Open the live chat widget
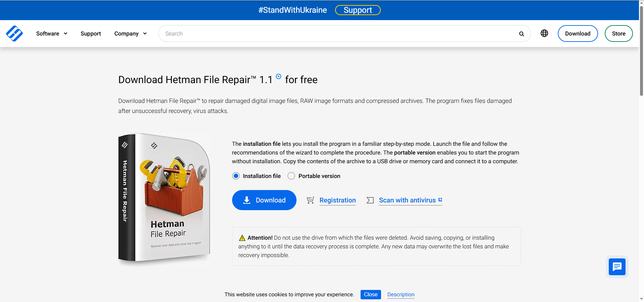 [617, 267]
